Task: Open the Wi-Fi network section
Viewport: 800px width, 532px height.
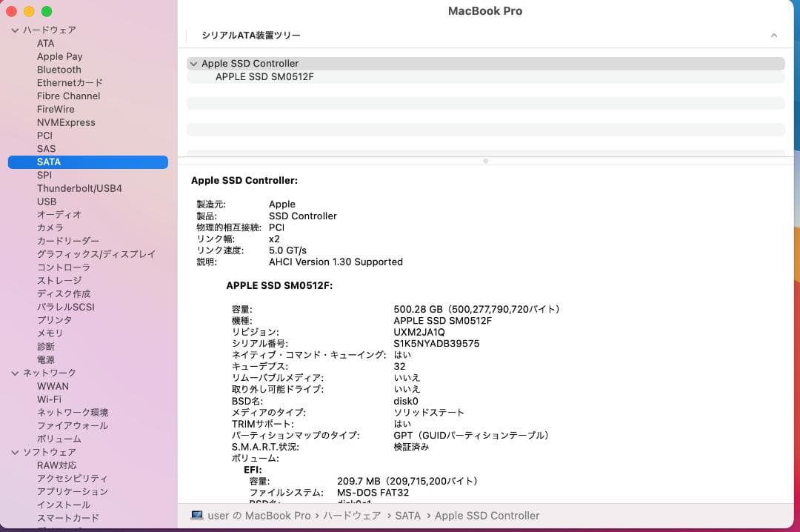Action: click(52, 399)
